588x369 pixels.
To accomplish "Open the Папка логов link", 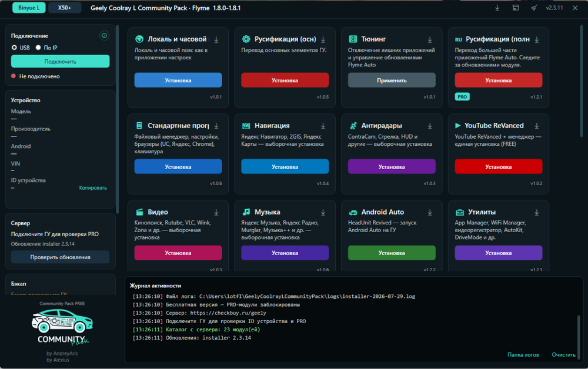I will tap(523, 354).
